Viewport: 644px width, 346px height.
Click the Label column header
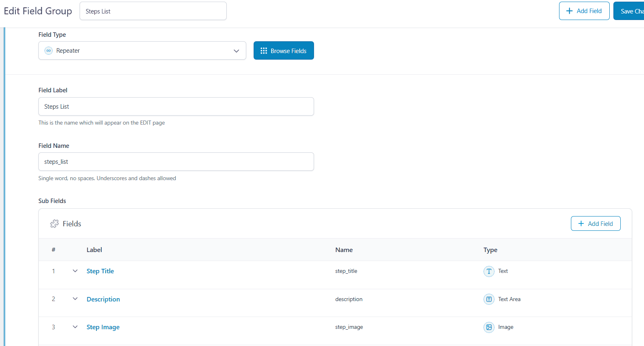click(94, 250)
